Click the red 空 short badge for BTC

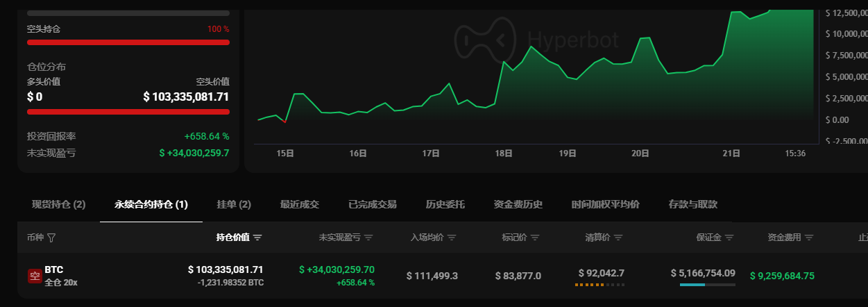pyautogui.click(x=35, y=276)
